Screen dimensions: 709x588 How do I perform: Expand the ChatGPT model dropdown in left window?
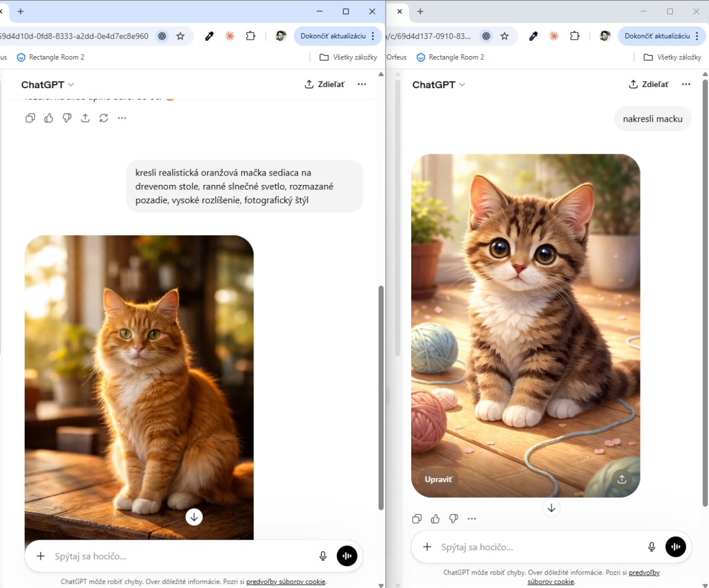click(48, 85)
